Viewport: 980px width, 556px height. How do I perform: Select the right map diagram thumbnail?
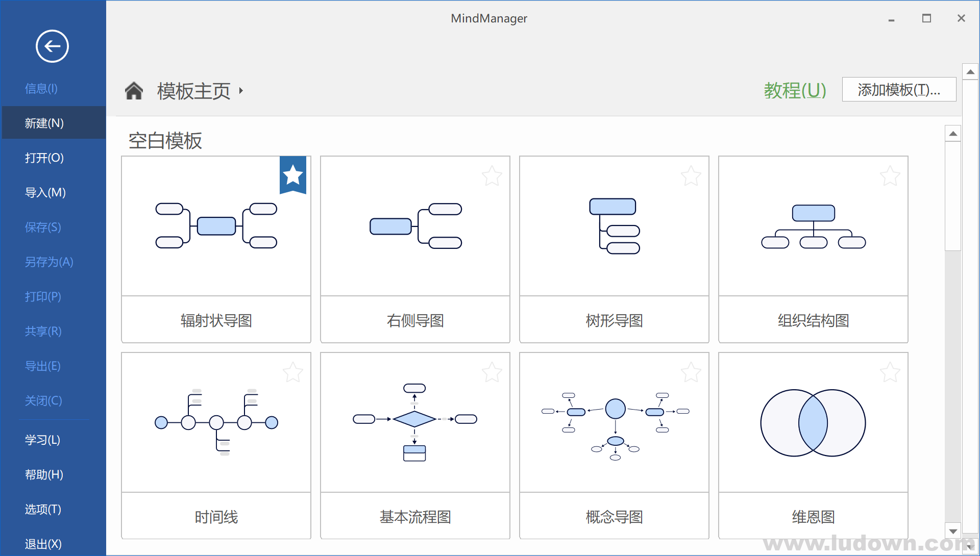[415, 225]
